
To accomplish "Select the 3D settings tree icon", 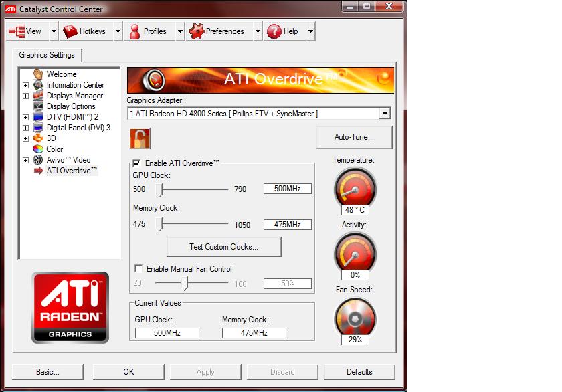I will click(x=39, y=138).
